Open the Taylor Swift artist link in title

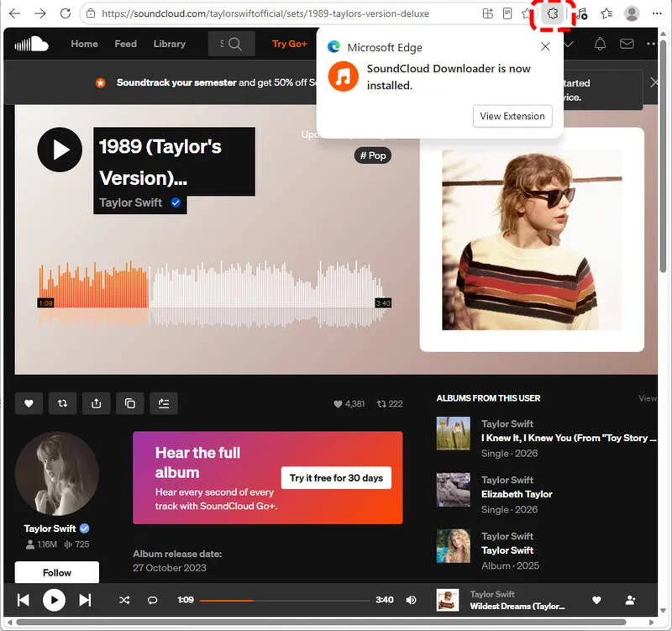click(x=131, y=202)
